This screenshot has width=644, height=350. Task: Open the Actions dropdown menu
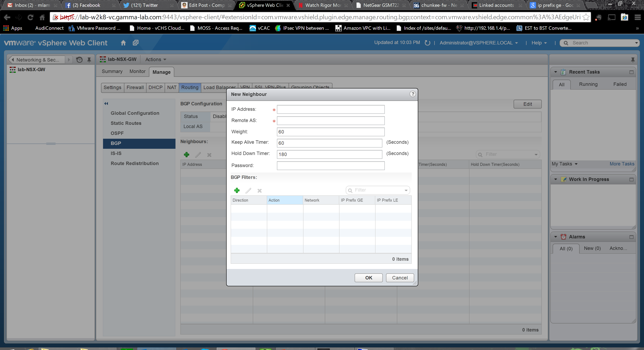tap(156, 60)
